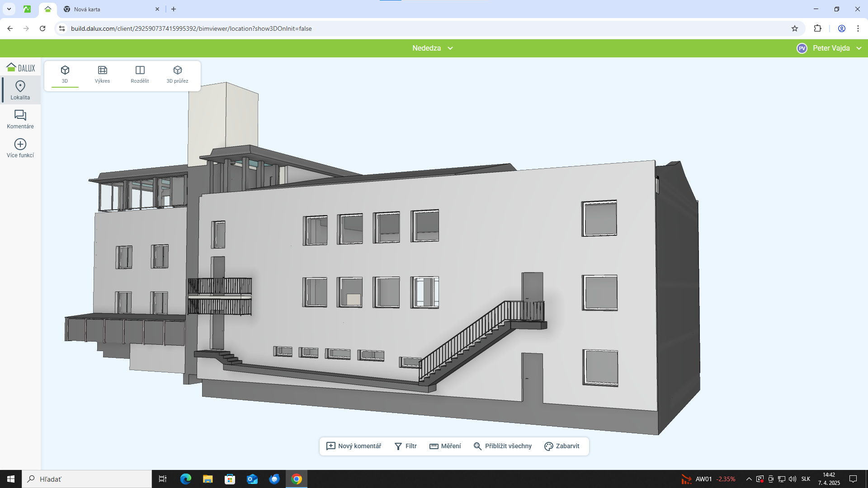Add a Nový komentář
Screen dimensions: 868x488
point(354,446)
